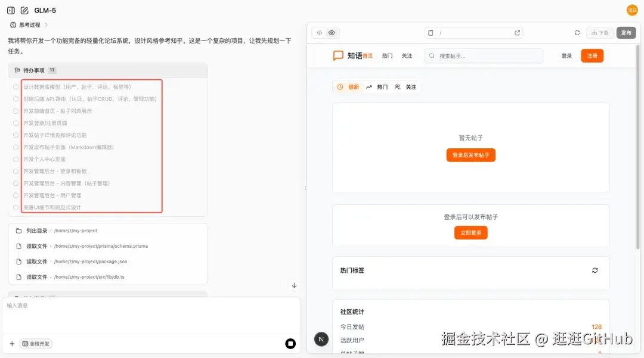Expand the 思考过程 thinking process section

29,25
